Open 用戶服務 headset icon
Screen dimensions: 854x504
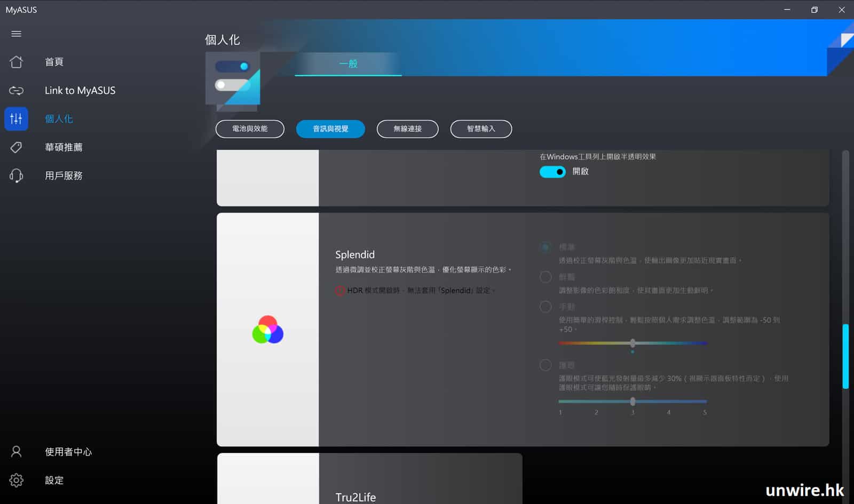click(16, 175)
